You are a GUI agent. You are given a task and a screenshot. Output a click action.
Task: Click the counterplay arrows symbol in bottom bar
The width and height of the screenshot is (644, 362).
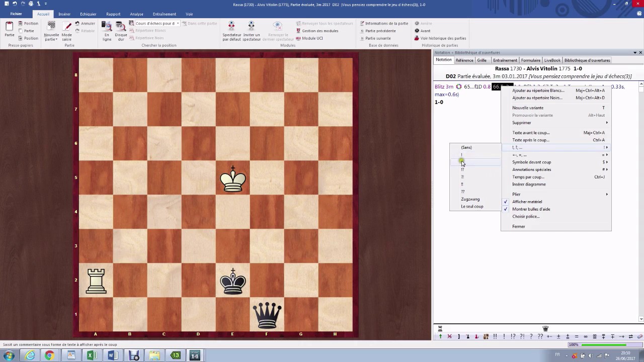tap(630, 336)
